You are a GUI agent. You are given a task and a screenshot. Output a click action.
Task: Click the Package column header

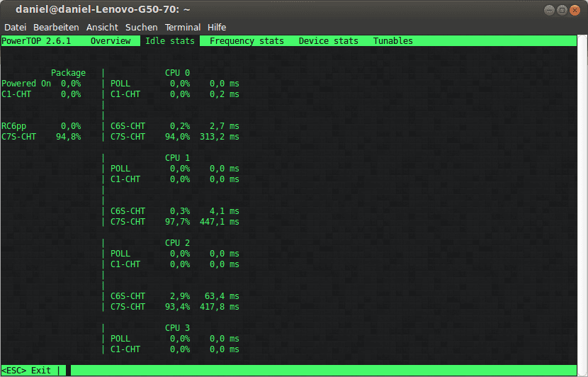click(x=68, y=73)
